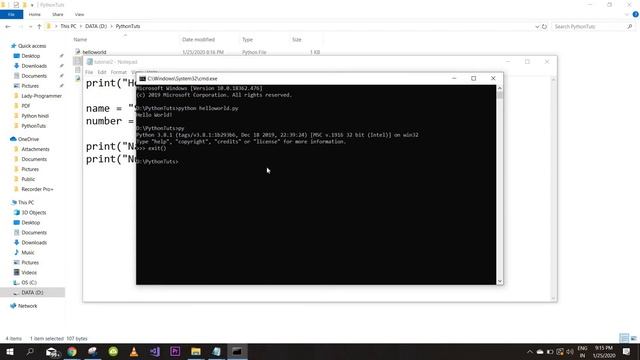This screenshot has height=360, width=640.
Task: Open the Mail app from taskbar
Action: 52,351
